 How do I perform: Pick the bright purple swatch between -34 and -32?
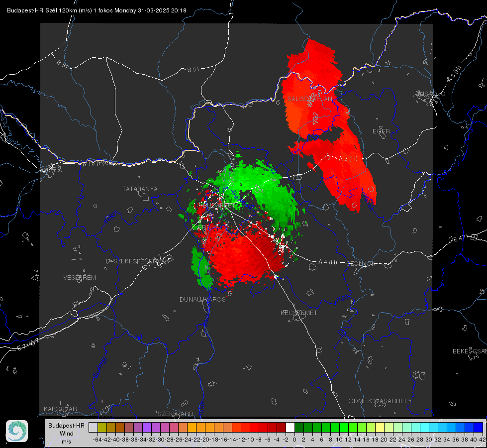(147, 428)
